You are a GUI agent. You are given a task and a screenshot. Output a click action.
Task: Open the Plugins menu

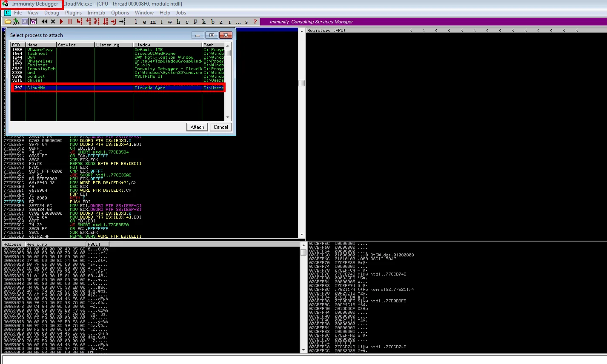pos(73,13)
